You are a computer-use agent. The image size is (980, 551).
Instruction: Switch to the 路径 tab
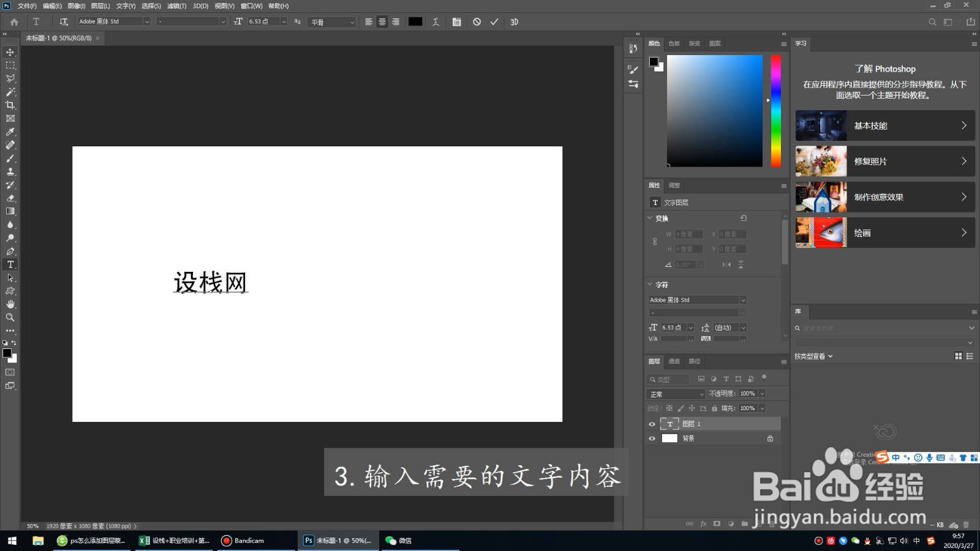(x=694, y=361)
